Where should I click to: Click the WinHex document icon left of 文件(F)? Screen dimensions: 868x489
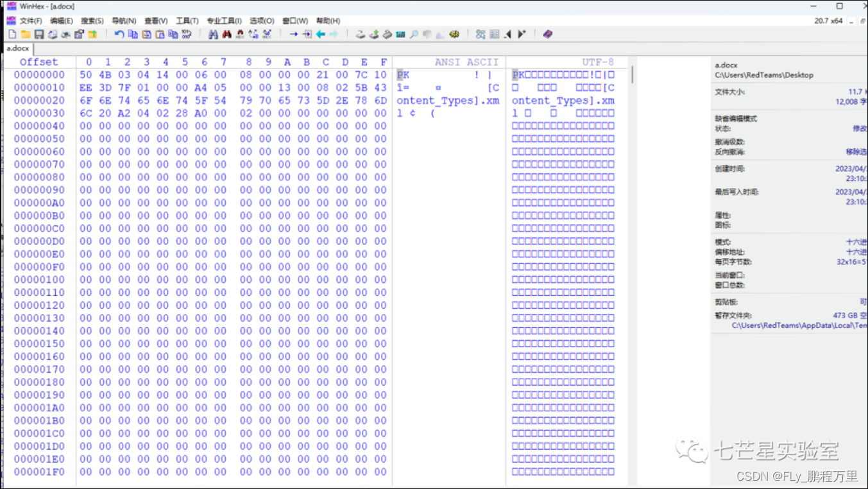[11, 21]
